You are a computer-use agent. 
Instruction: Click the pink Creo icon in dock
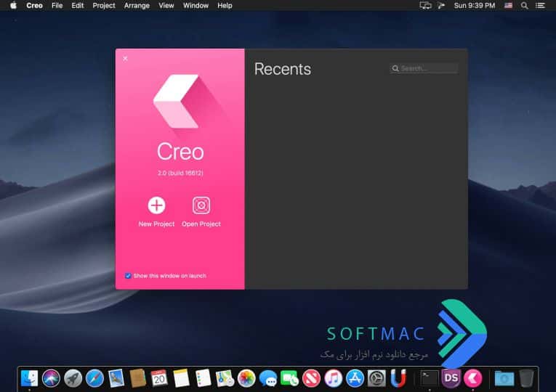[473, 377]
